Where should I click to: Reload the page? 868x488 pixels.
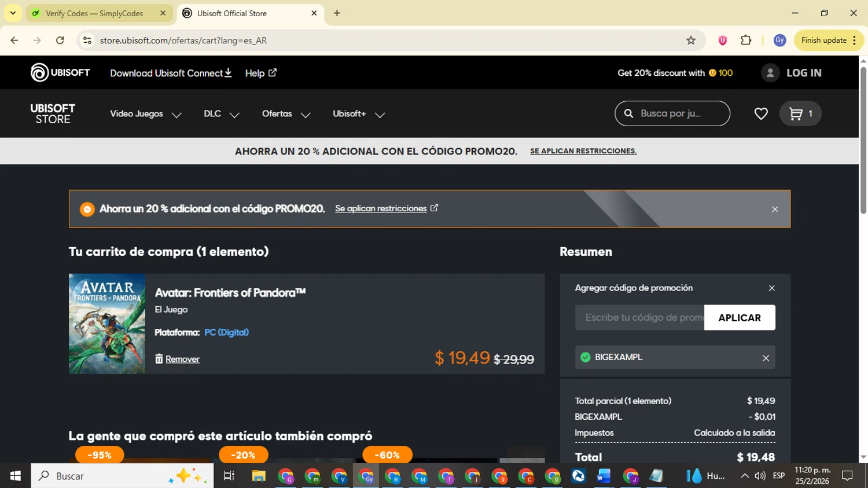click(60, 41)
